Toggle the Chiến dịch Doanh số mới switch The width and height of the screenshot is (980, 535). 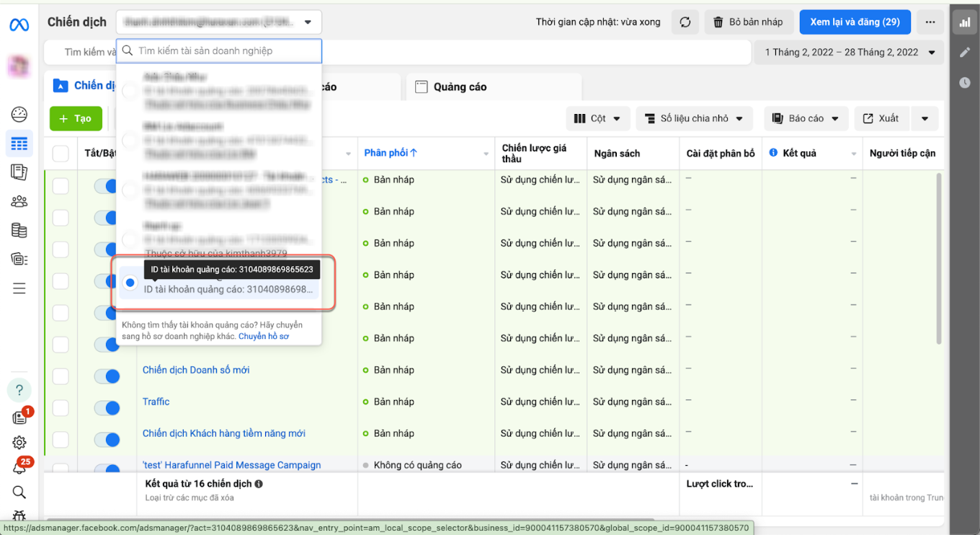[x=107, y=376]
